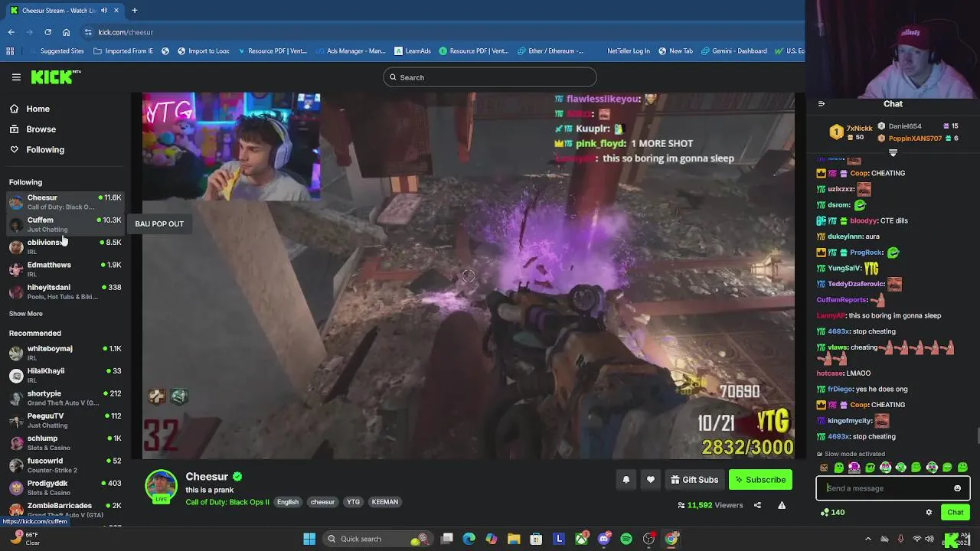Open hiheyitsdani channel in Following list
Image resolution: width=980 pixels, height=551 pixels.
(x=65, y=292)
